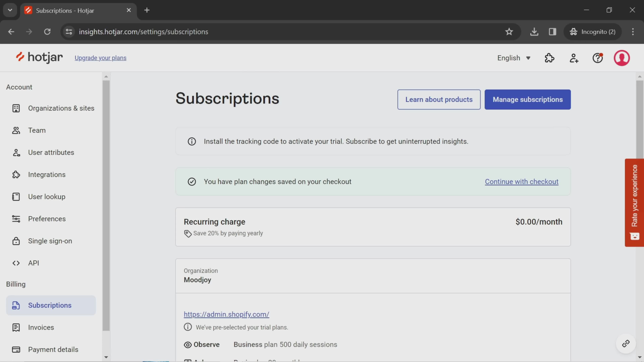Image resolution: width=644 pixels, height=362 pixels.
Task: Navigate to Single sign-on settings
Action: pyautogui.click(x=50, y=241)
